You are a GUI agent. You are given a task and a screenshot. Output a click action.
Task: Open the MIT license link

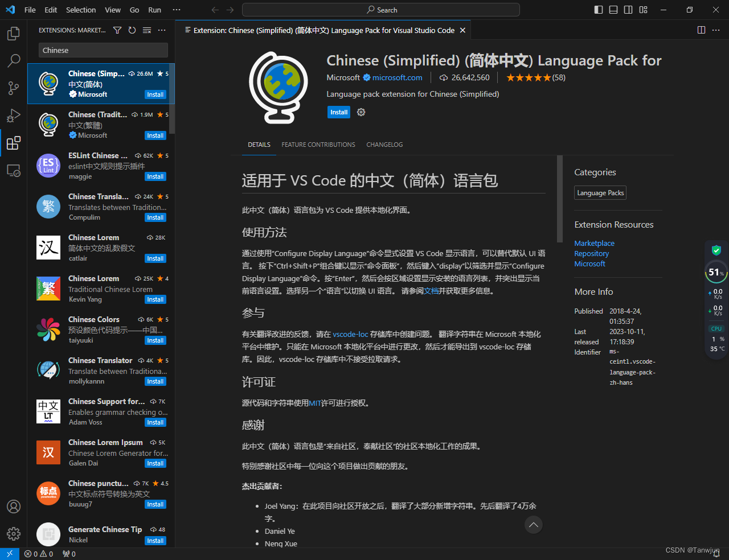click(315, 403)
